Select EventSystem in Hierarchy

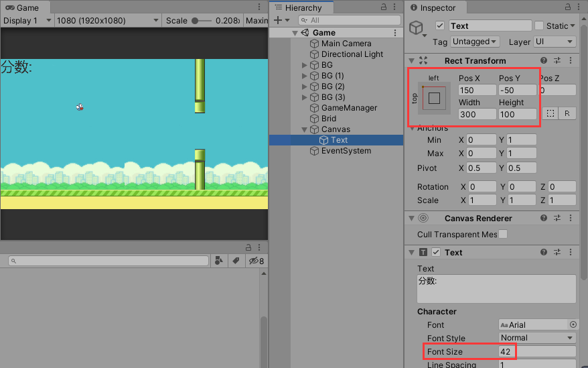pos(346,151)
